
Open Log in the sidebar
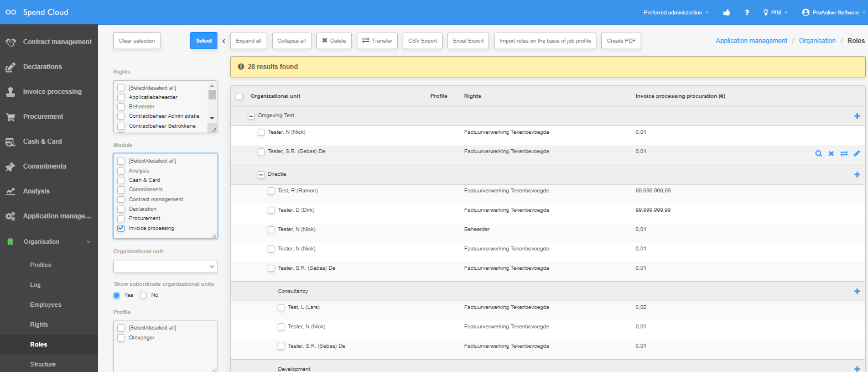(35, 285)
